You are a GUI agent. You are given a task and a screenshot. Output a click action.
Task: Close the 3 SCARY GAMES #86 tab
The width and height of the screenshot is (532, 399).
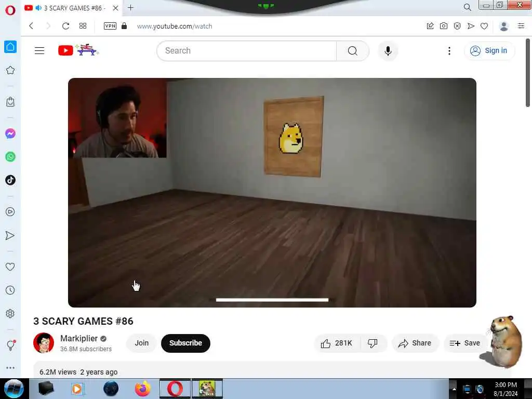point(116,8)
